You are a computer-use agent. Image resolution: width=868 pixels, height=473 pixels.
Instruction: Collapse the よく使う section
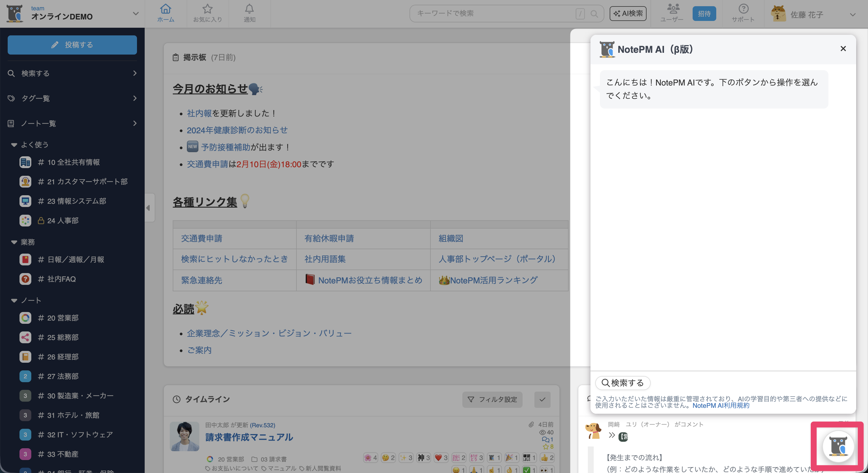(x=14, y=145)
